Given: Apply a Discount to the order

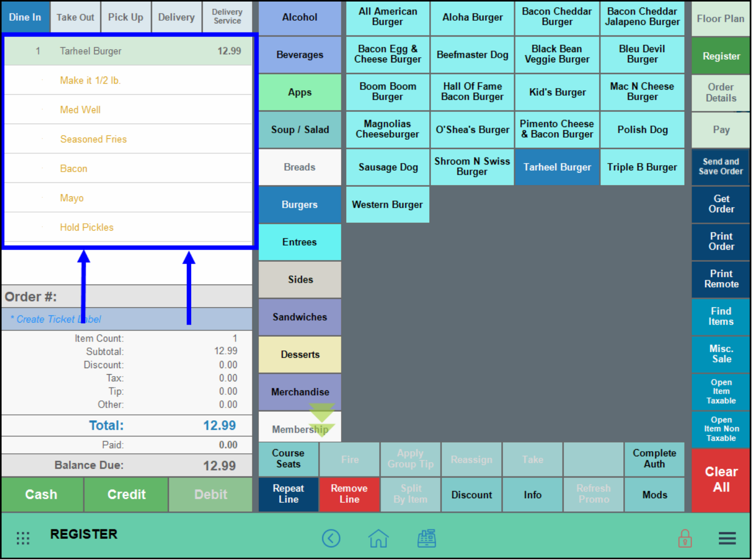Looking at the screenshot, I should tap(471, 495).
